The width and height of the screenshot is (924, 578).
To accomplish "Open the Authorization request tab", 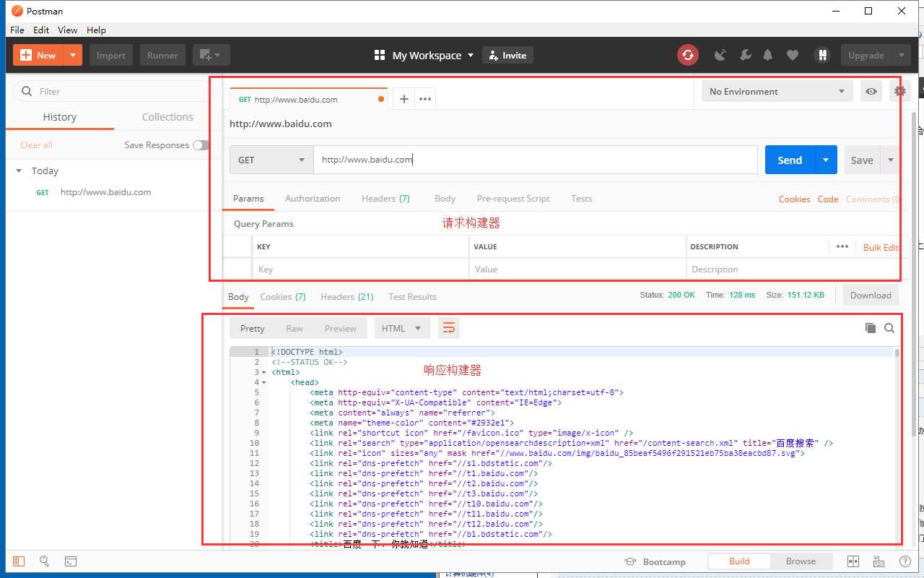I will 313,199.
